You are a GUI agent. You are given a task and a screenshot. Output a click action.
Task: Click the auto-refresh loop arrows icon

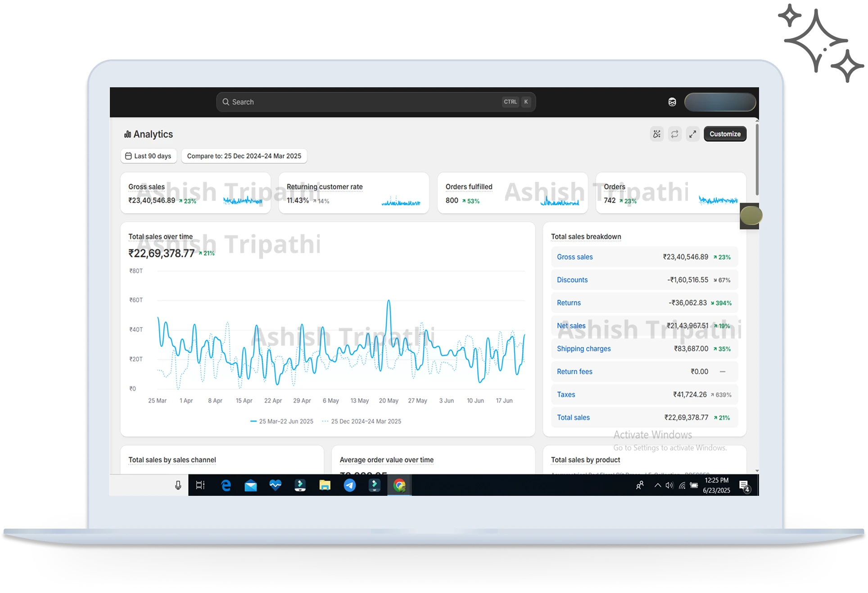[x=674, y=134]
